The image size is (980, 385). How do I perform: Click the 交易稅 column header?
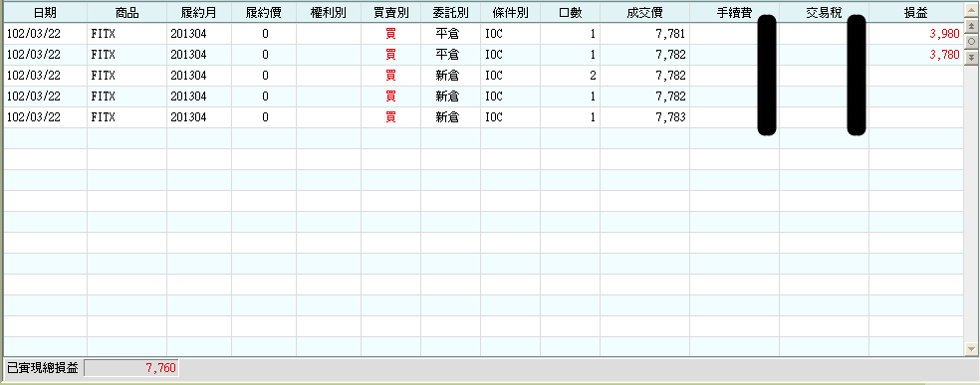point(824,13)
